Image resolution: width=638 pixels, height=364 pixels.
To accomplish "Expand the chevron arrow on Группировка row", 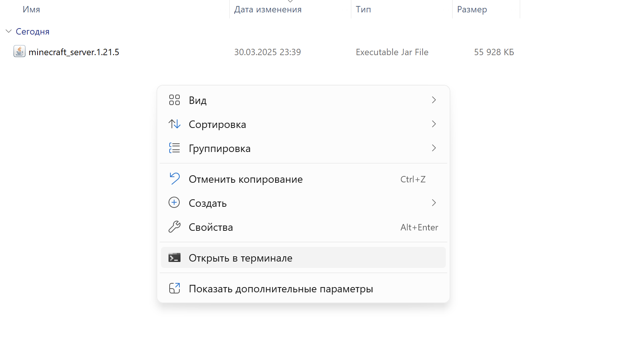I will [434, 148].
